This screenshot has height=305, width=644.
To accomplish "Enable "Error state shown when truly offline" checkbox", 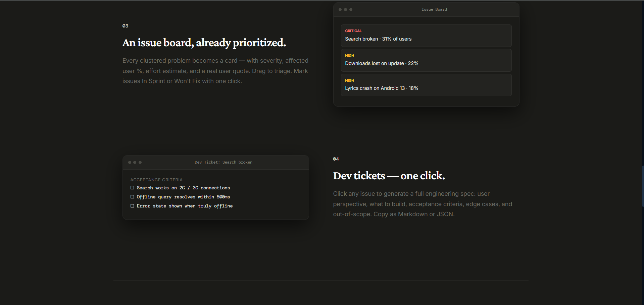I will [x=132, y=206].
